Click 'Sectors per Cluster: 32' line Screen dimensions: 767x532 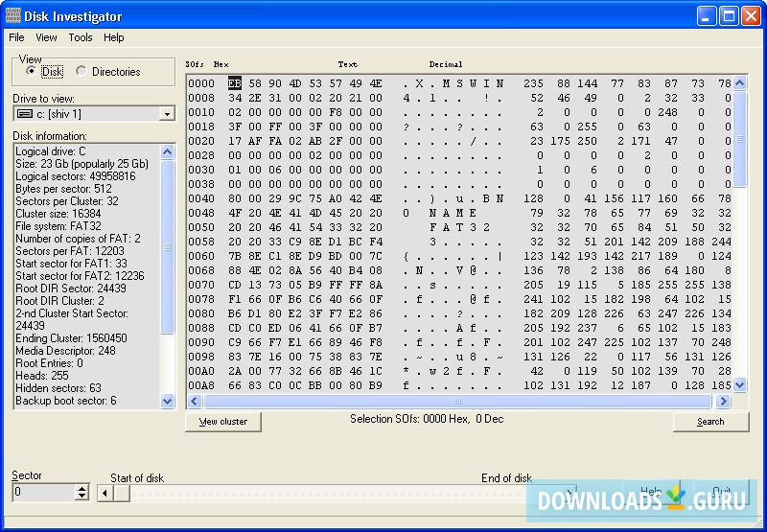67,201
